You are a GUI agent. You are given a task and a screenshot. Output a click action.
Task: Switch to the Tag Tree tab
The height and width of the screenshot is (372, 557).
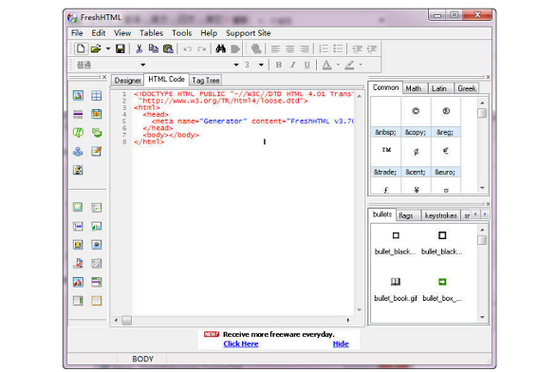(x=205, y=81)
